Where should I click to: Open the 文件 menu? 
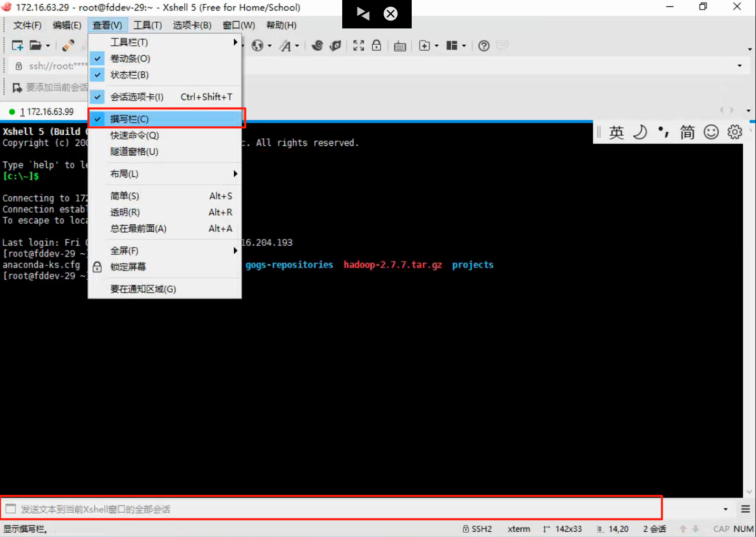(26, 25)
